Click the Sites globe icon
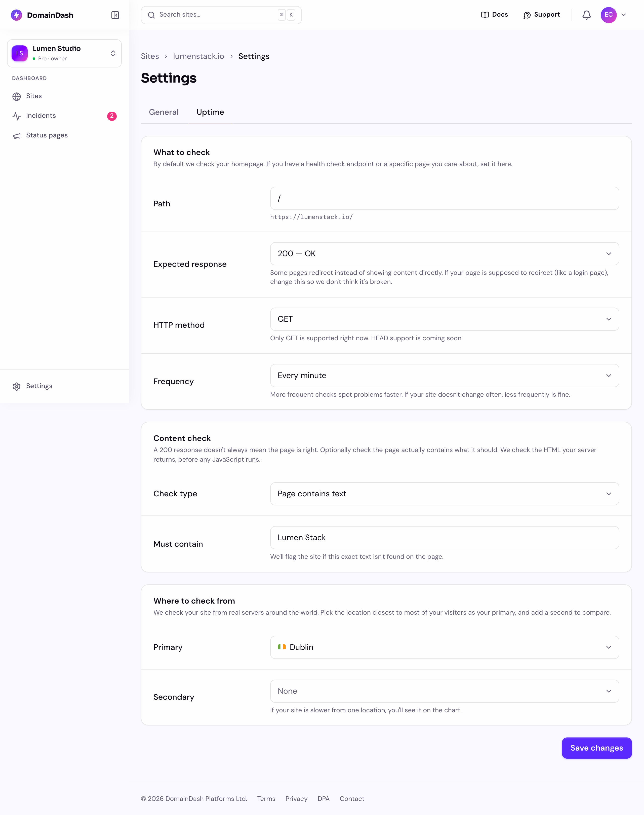Image resolution: width=644 pixels, height=815 pixels. click(17, 96)
